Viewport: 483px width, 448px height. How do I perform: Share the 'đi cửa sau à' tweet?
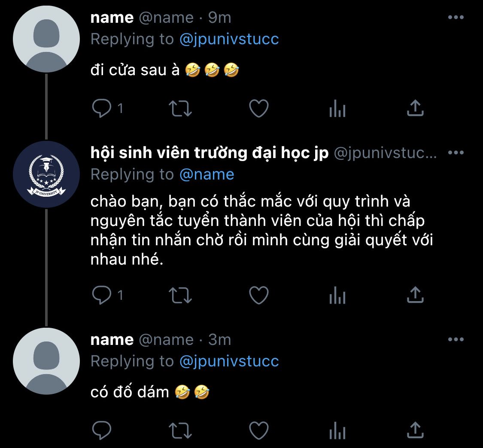point(415,108)
